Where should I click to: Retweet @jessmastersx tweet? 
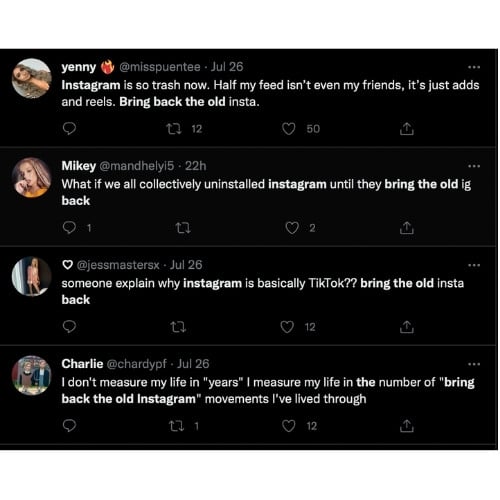tap(178, 327)
